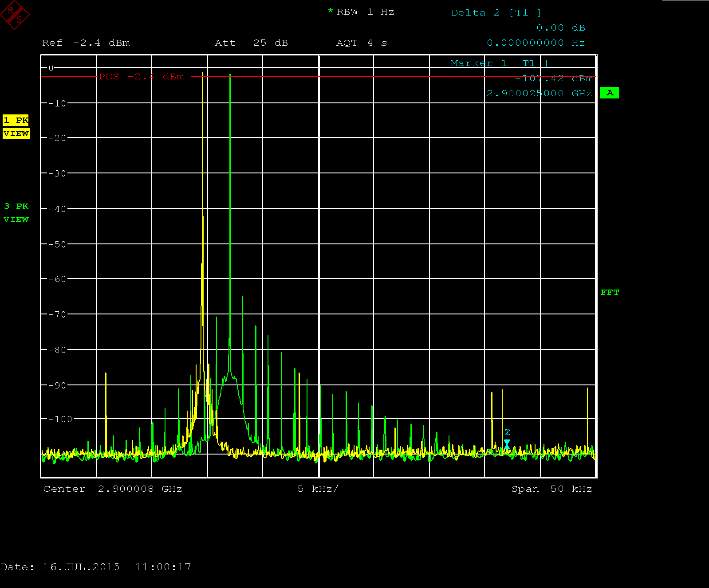This screenshot has height=588, width=709.
Task: Click the '-20' y-axis label
Action: [x=57, y=138]
